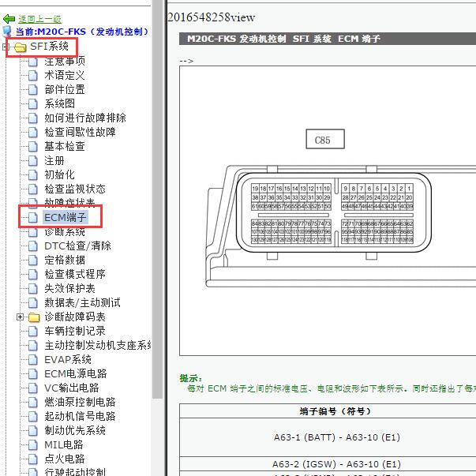Click the page icon for 定格数据
476x476 pixels.
pyautogui.click(x=33, y=260)
